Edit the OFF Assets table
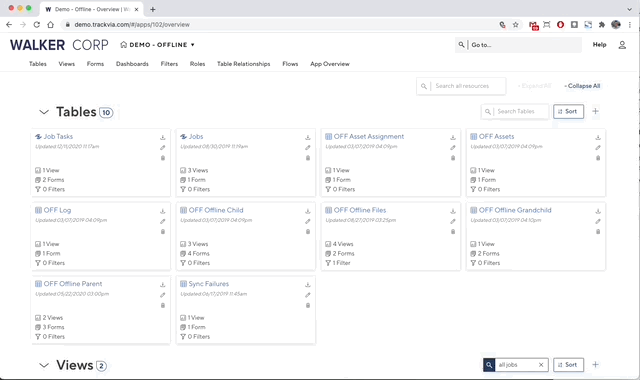The height and width of the screenshot is (380, 640). (x=598, y=148)
